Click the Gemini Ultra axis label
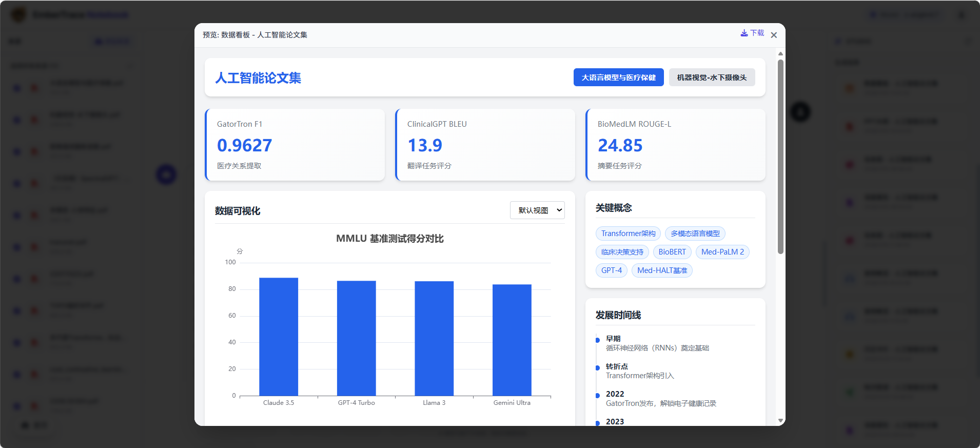980x448 pixels. pos(512,403)
